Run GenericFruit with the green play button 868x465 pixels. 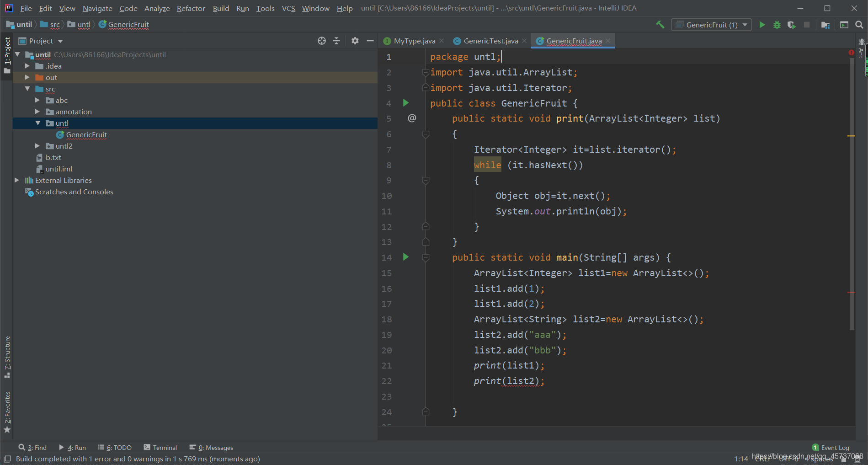coord(762,25)
